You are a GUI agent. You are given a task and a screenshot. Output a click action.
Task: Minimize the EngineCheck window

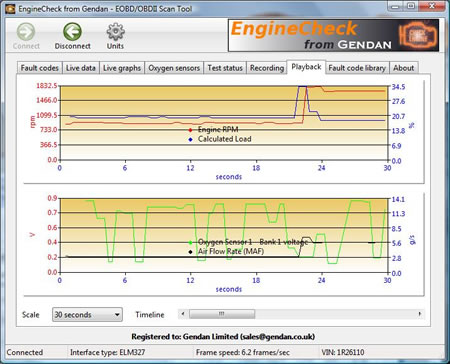[x=395, y=6]
